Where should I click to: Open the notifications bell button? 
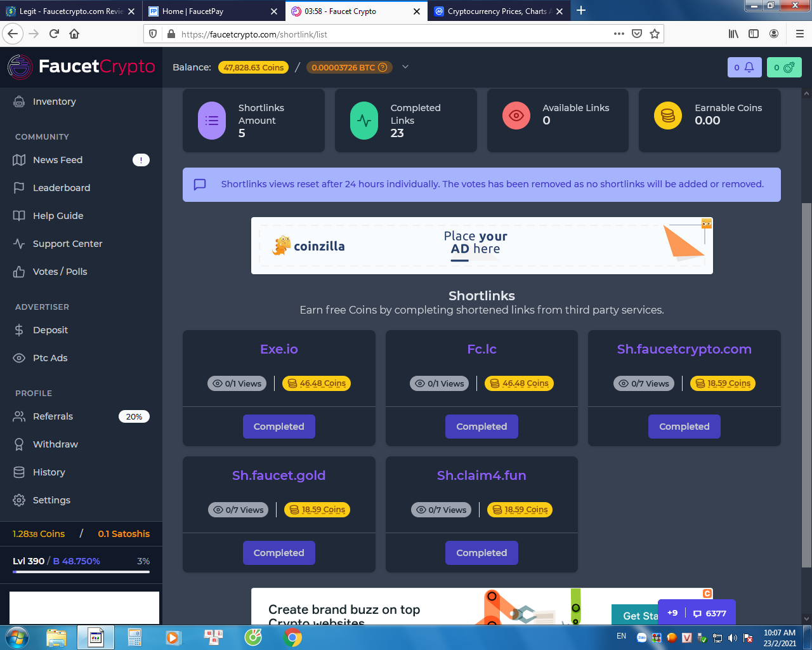pyautogui.click(x=744, y=67)
